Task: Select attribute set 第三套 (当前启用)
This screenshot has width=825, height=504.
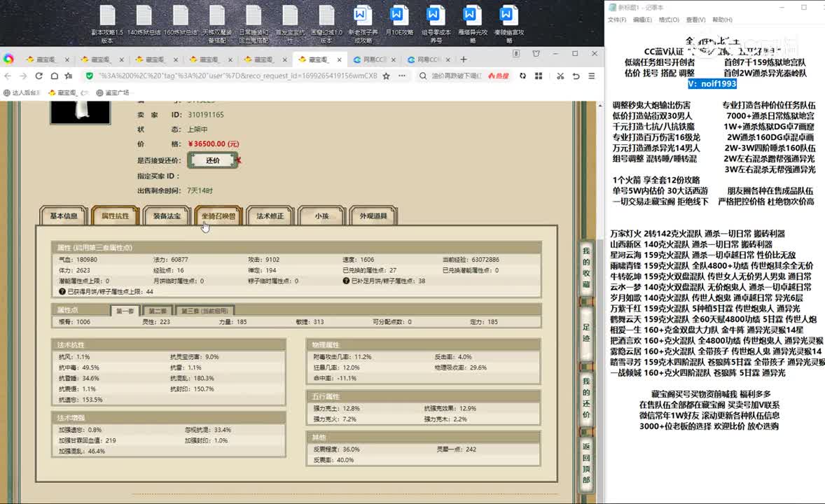Action: 204,311
